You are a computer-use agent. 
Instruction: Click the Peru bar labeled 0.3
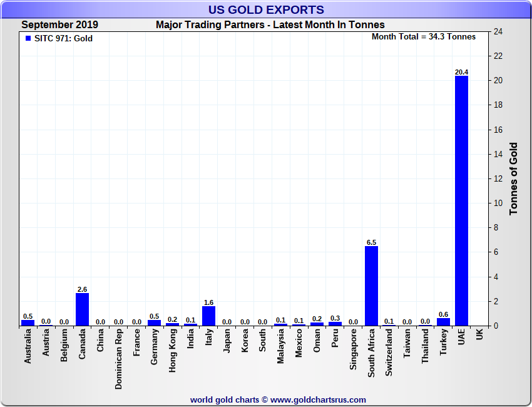[335, 324]
